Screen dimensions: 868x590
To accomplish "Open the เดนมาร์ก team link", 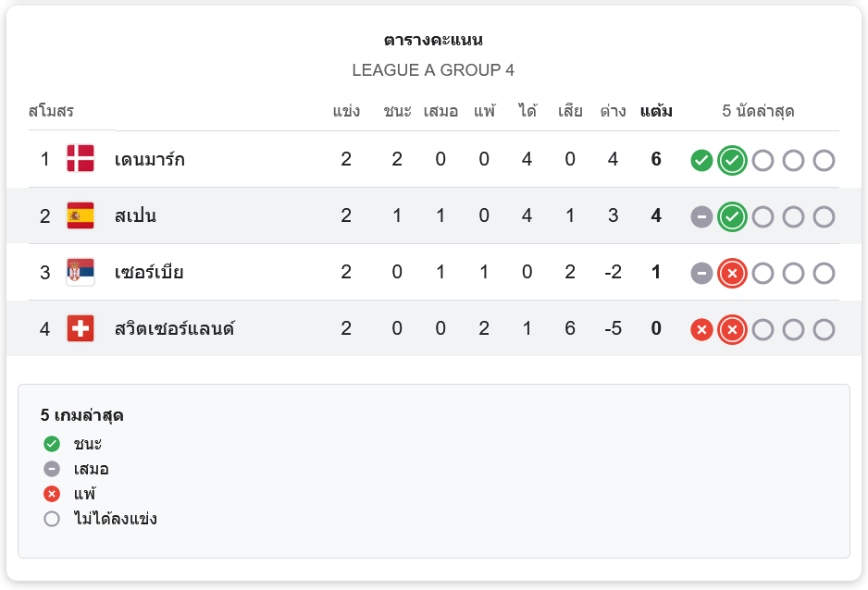I will (149, 159).
